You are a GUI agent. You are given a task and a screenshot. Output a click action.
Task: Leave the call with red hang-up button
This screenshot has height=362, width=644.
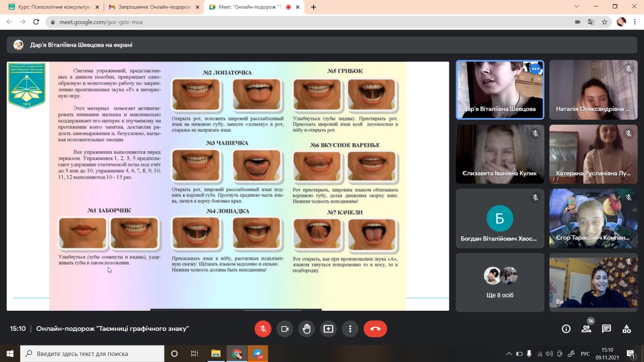pos(375,329)
